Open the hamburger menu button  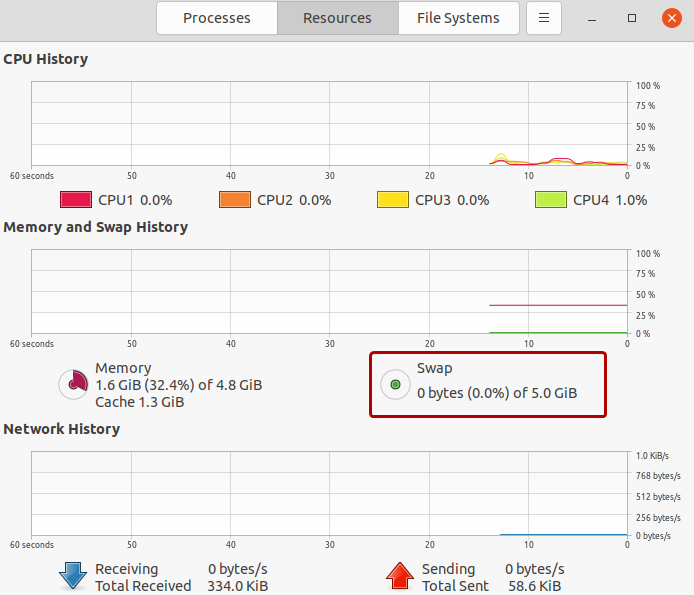544,18
